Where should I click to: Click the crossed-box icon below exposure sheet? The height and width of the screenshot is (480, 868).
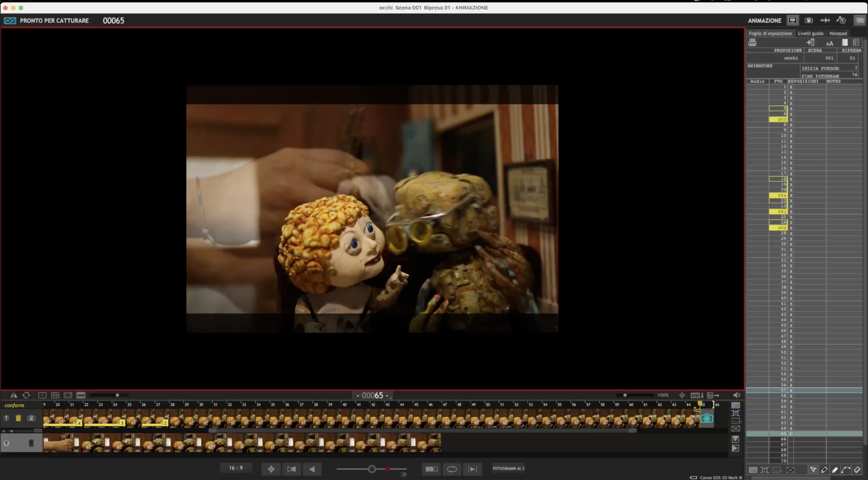click(790, 470)
